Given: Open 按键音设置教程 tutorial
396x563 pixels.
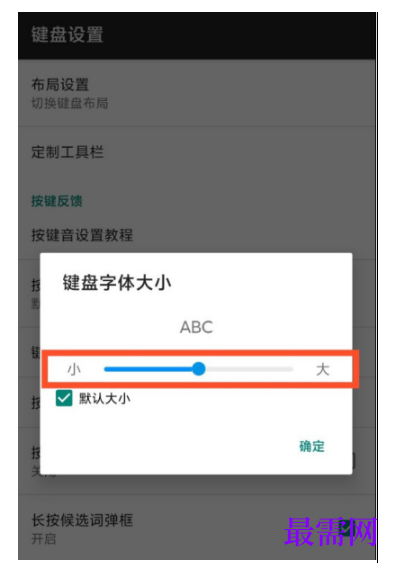Looking at the screenshot, I should coord(196,235).
